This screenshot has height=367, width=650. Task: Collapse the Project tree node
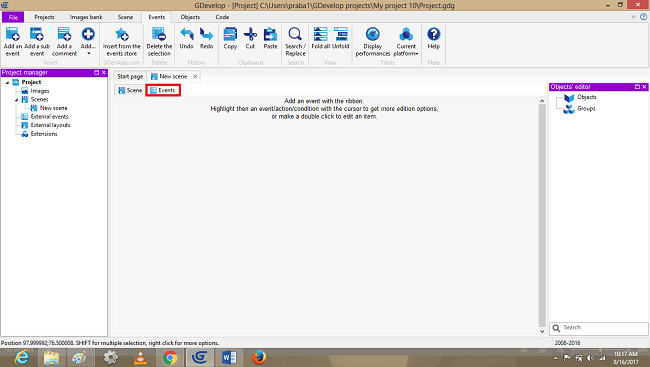[7, 83]
